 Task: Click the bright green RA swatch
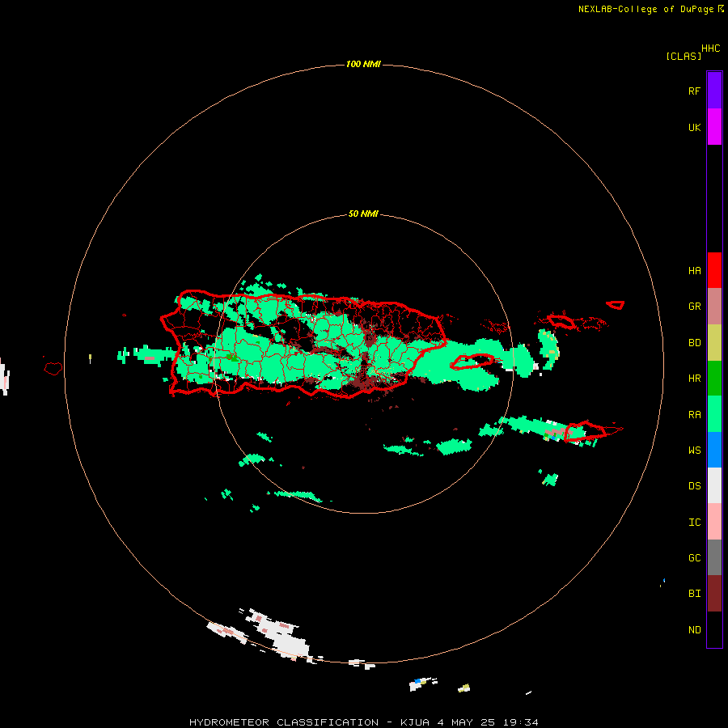(714, 414)
